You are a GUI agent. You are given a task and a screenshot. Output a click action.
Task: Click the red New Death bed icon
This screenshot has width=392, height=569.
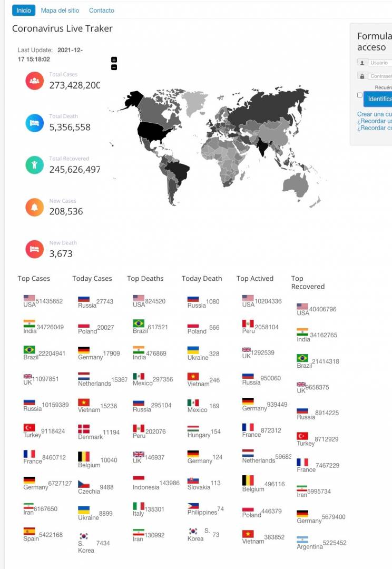click(x=34, y=249)
